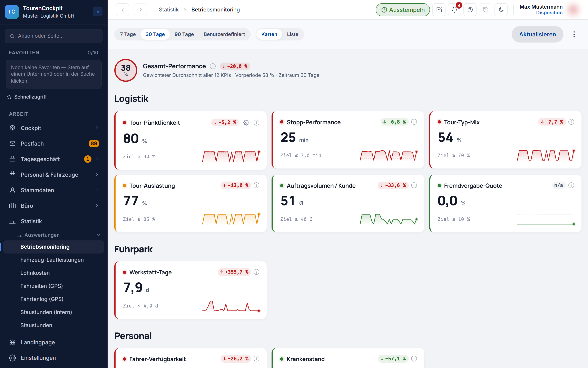Open Postfach with 89 messages
Screen dimensions: 588x368
click(x=54, y=144)
